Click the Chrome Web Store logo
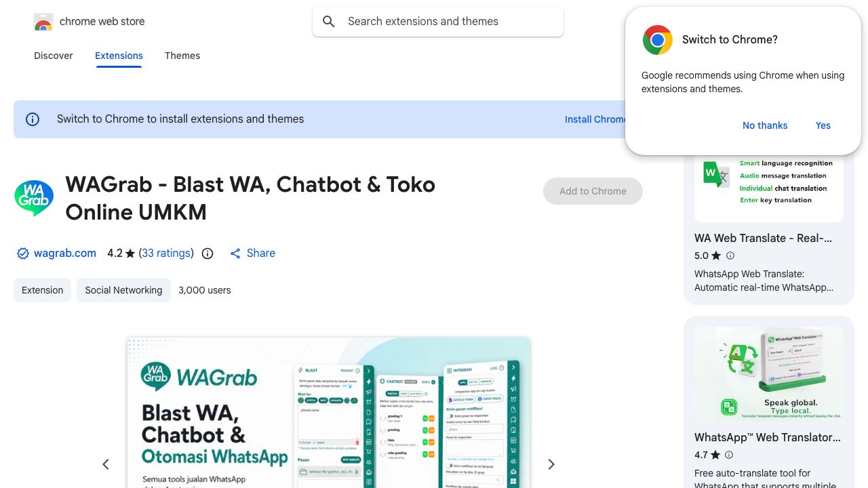Viewport: 868px width, 488px height. coord(43,22)
